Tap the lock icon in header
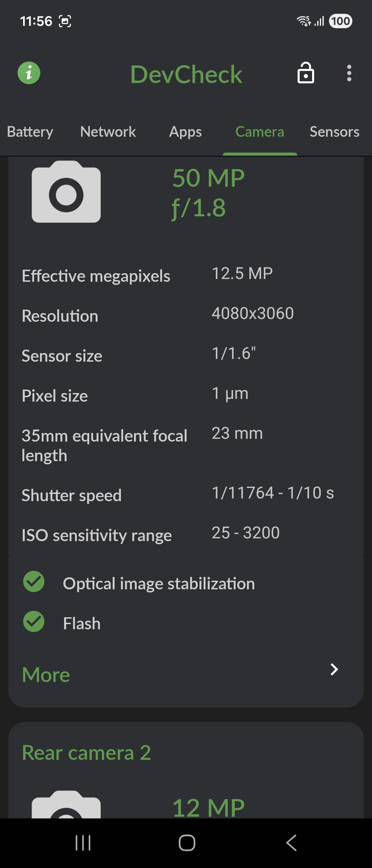372x868 pixels. pos(306,73)
